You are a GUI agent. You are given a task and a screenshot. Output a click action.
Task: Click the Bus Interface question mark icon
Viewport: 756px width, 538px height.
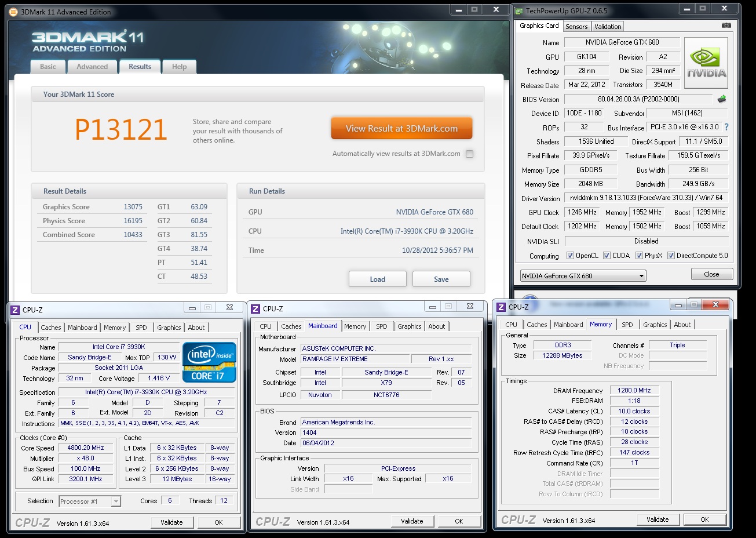(726, 127)
